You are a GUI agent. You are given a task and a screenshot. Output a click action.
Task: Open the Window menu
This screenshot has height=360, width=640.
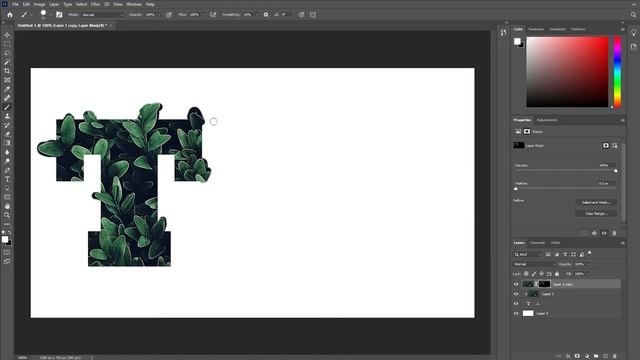(x=133, y=4)
